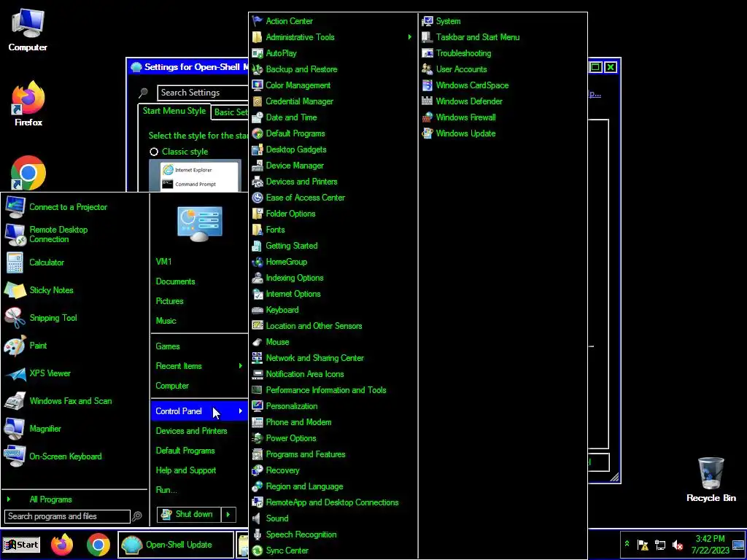
Task: Open Troubleshooting entry
Action: pos(463,52)
